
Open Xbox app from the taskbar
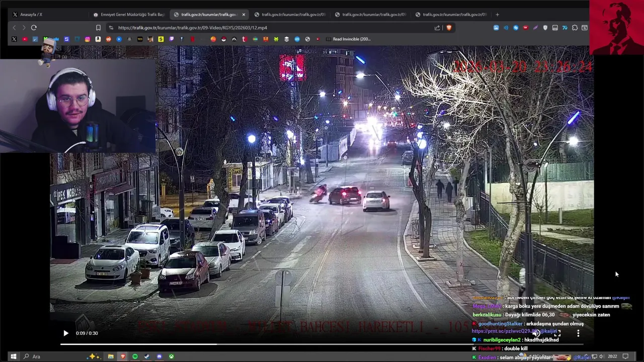(172, 356)
